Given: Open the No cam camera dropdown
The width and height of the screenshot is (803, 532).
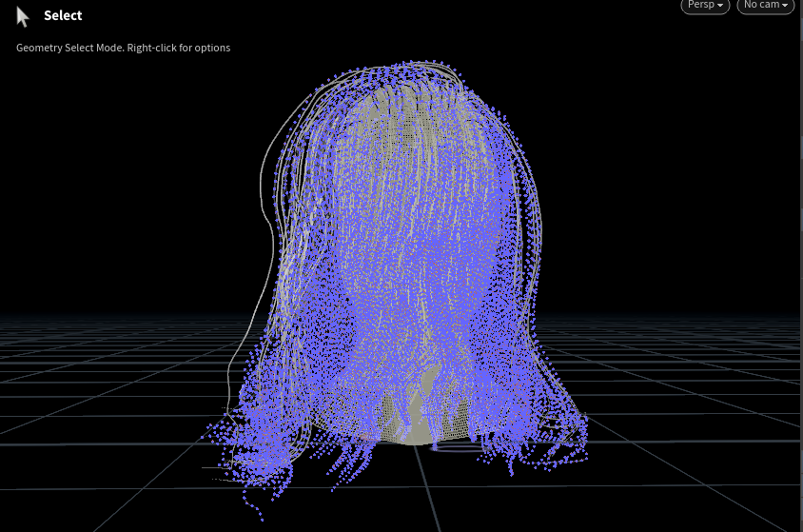Looking at the screenshot, I should tap(764, 6).
